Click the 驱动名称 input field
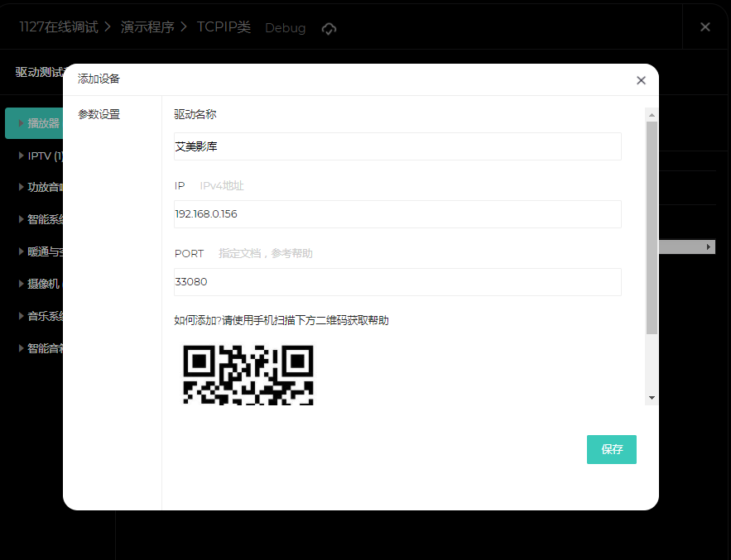731x560 pixels. point(397,146)
